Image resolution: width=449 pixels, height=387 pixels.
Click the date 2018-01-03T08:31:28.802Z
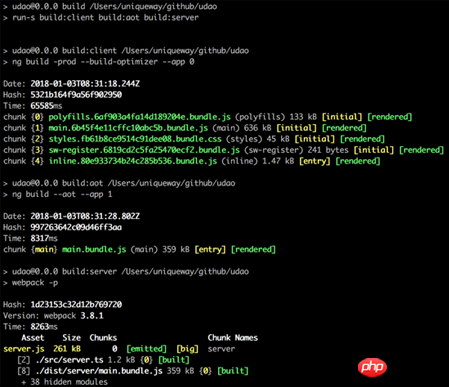pyautogui.click(x=85, y=216)
